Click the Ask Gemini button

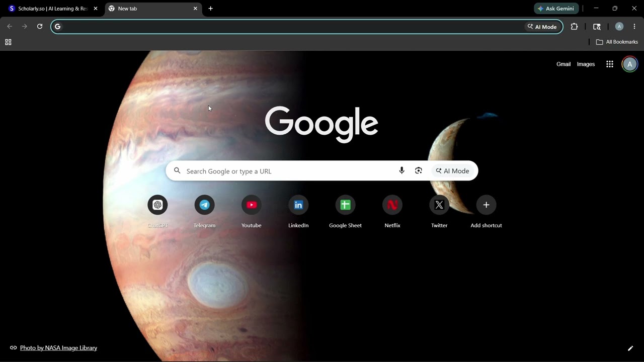(x=556, y=9)
